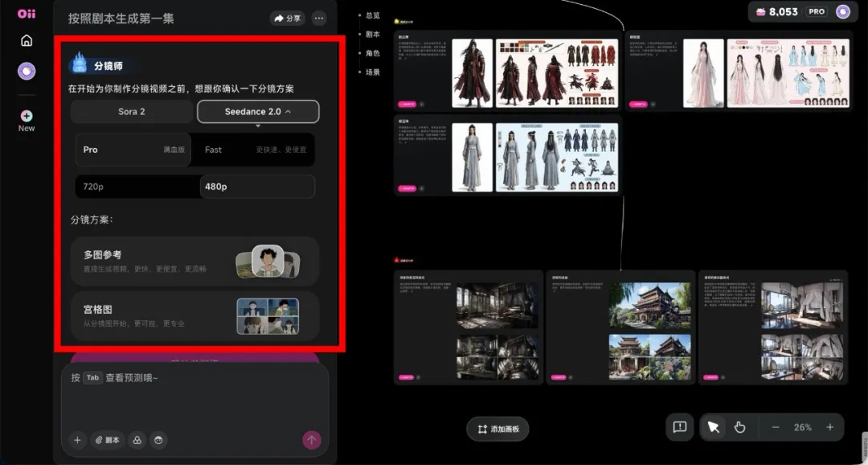
Task: Jump to 角色 in canvas outline
Action: tap(373, 53)
